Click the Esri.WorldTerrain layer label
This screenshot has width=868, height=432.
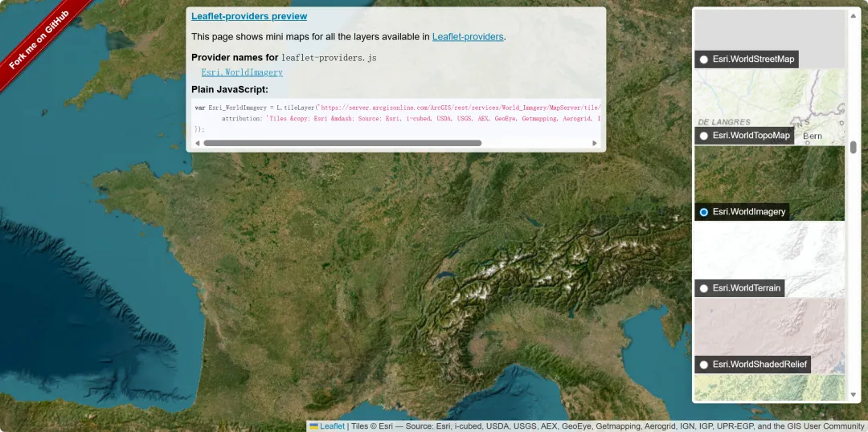(x=746, y=288)
